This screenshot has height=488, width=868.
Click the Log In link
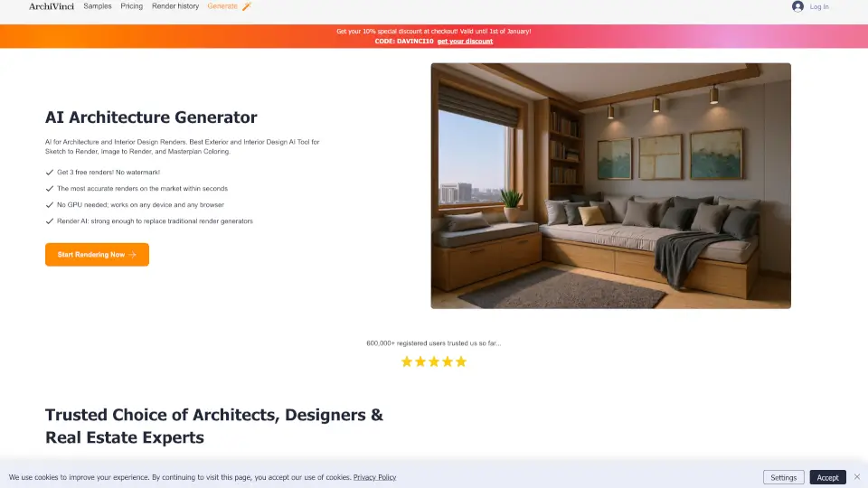pos(819,6)
